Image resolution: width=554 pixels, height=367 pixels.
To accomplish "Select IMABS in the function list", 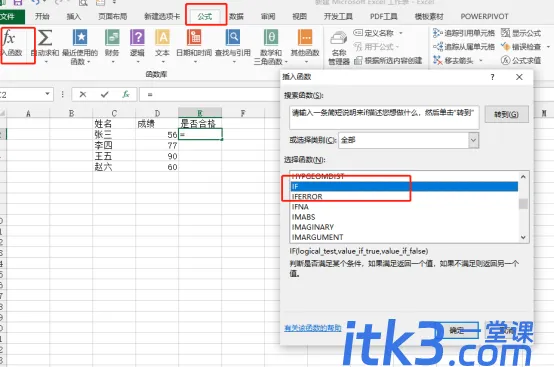I will [404, 217].
